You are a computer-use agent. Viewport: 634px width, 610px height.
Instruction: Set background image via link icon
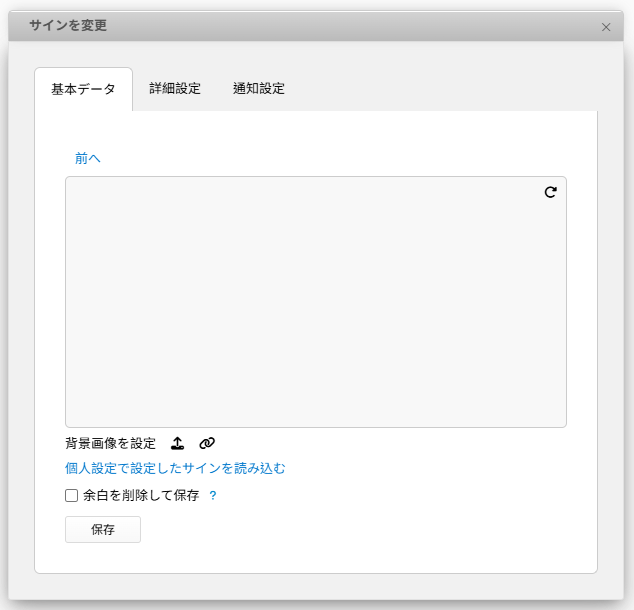click(207, 443)
